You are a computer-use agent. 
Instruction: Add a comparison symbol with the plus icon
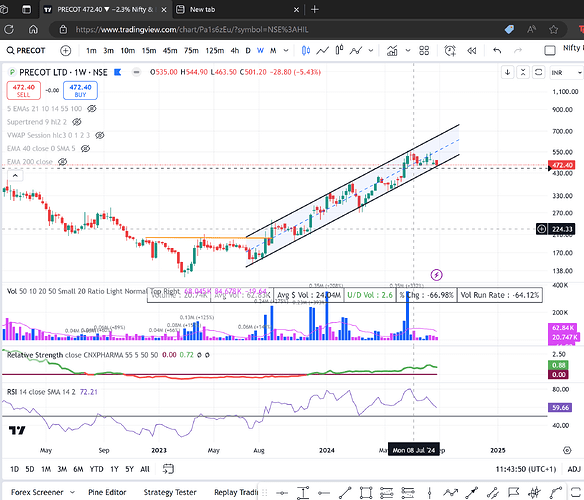coord(66,50)
